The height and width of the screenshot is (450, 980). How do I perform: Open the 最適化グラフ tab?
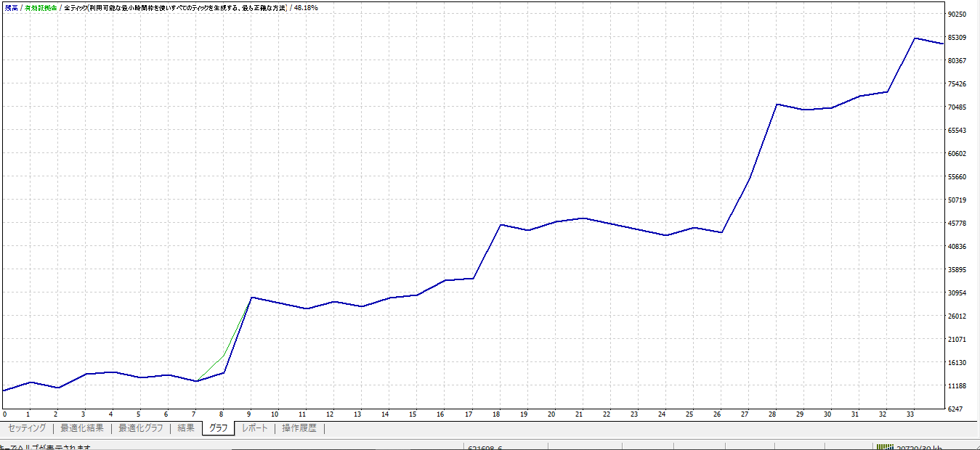click(x=141, y=428)
